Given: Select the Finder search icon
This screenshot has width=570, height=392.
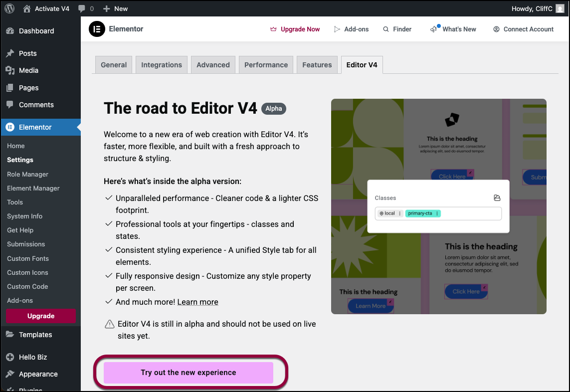Looking at the screenshot, I should [385, 29].
